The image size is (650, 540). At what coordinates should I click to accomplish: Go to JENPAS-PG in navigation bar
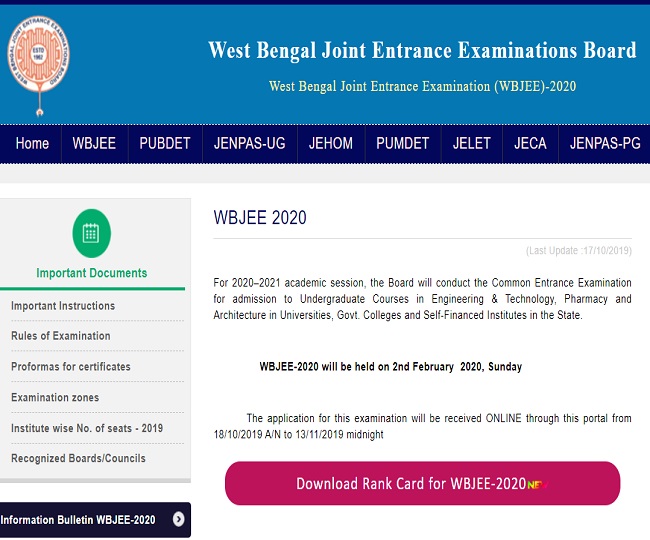(x=605, y=143)
